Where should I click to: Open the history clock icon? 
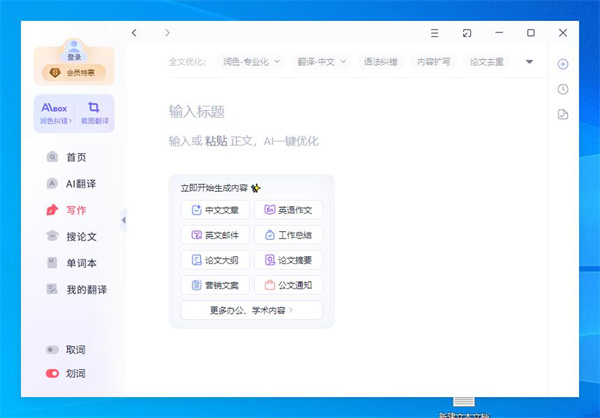563,89
